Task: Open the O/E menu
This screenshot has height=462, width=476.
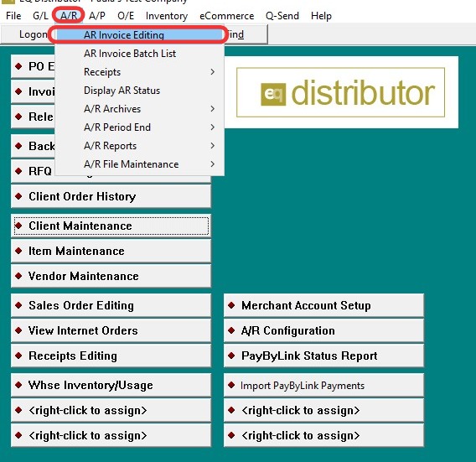Action: pos(126,16)
